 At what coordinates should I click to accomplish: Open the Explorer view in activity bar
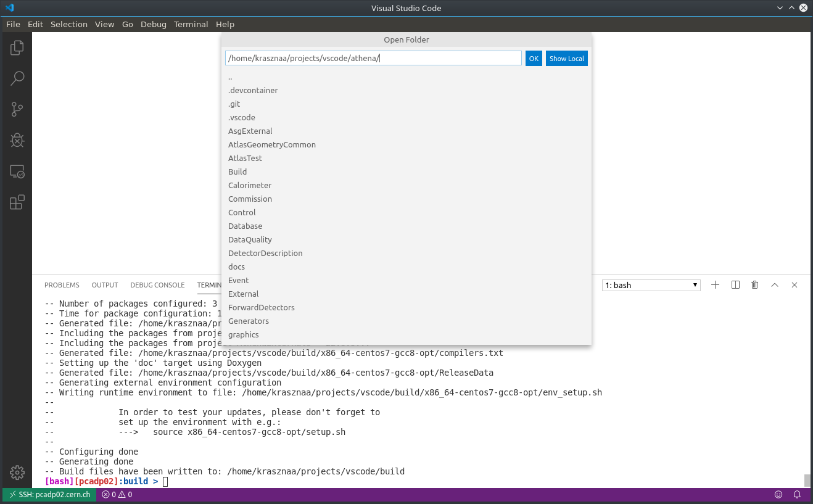(17, 48)
